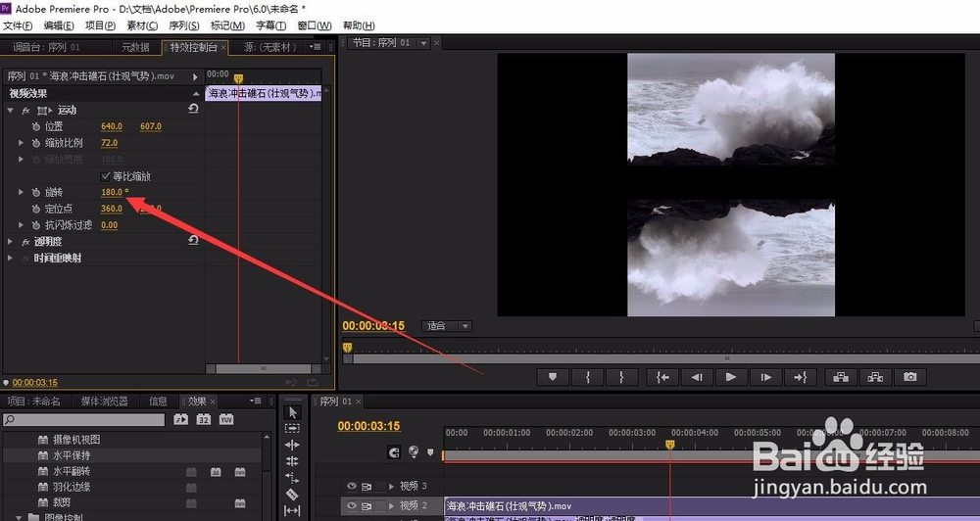
Task: Switch to the 元数据 tab
Action: click(135, 47)
